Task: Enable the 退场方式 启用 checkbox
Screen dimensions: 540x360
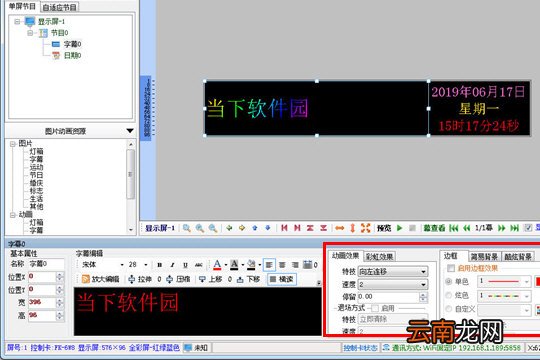Action: coord(375,308)
